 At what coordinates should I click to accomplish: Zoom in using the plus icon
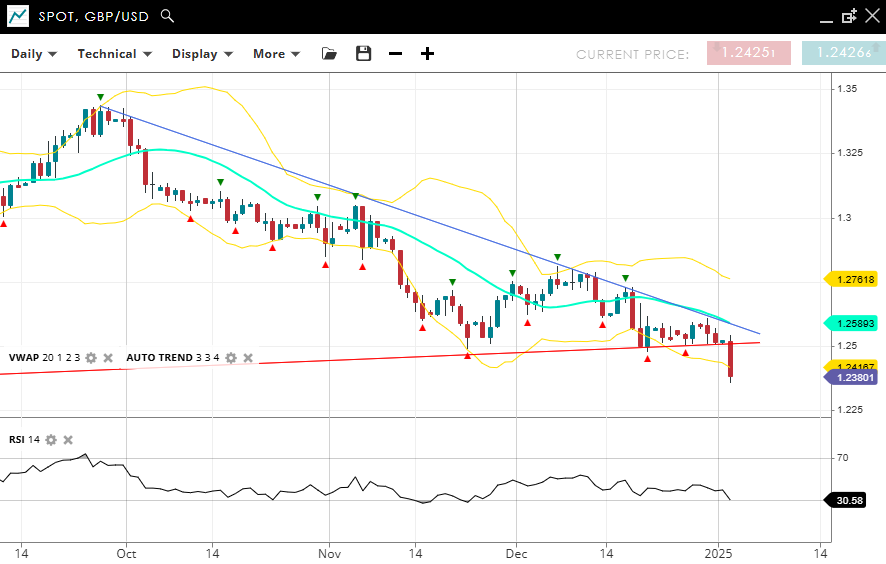click(427, 54)
